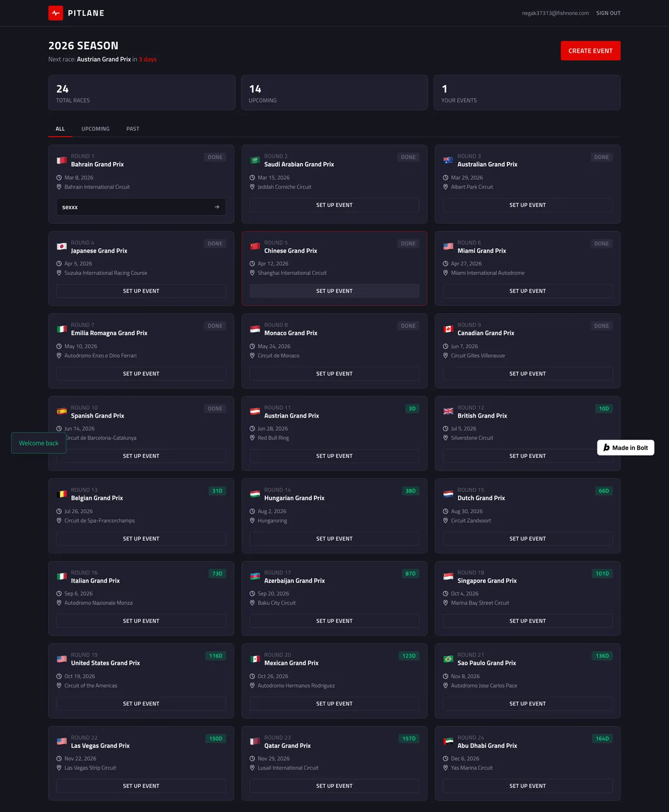
Task: Click the location pin beside Silverstone Circuit
Action: [x=445, y=438]
